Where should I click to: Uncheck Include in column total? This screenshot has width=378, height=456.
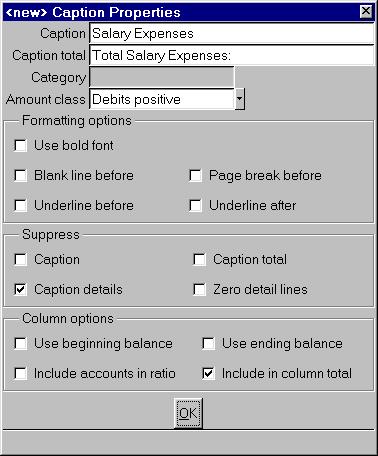pyautogui.click(x=208, y=373)
